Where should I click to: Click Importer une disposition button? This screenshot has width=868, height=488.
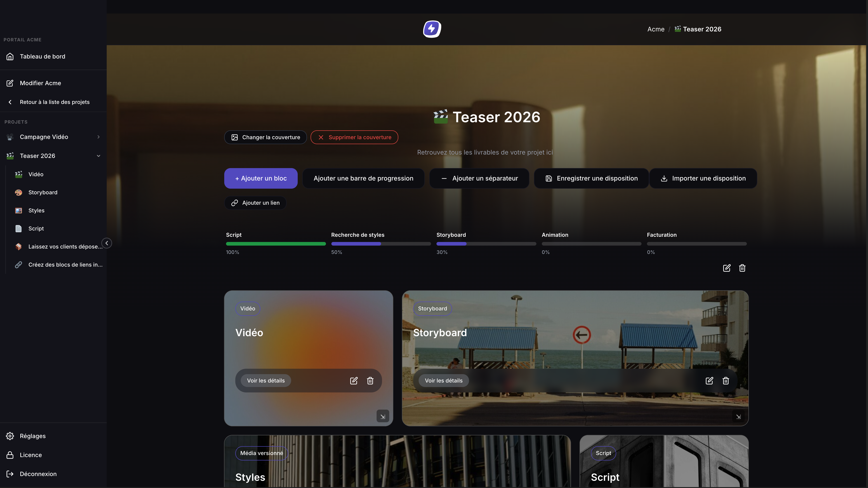703,178
